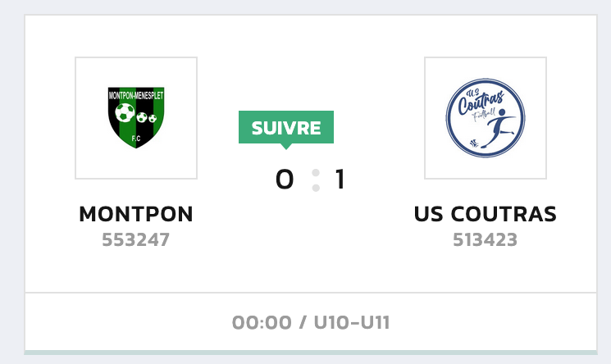Click the 00:00 match time
Screen dimensions: 611x364
click(x=262, y=322)
